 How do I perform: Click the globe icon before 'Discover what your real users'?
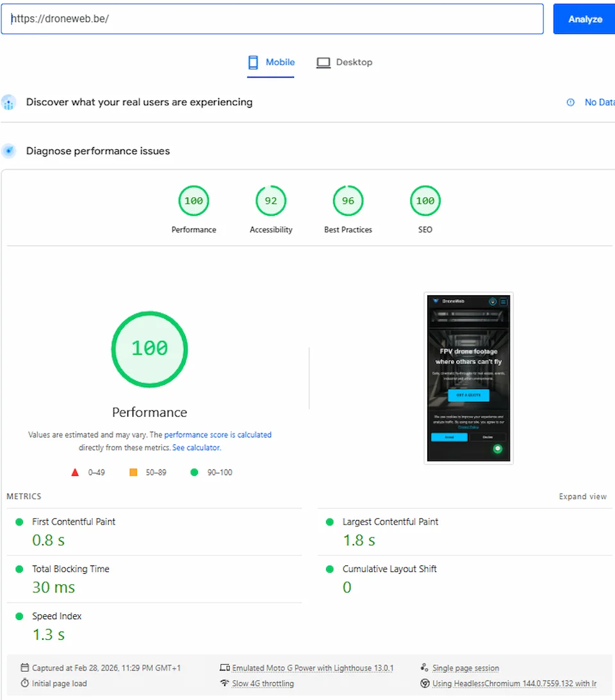10,102
